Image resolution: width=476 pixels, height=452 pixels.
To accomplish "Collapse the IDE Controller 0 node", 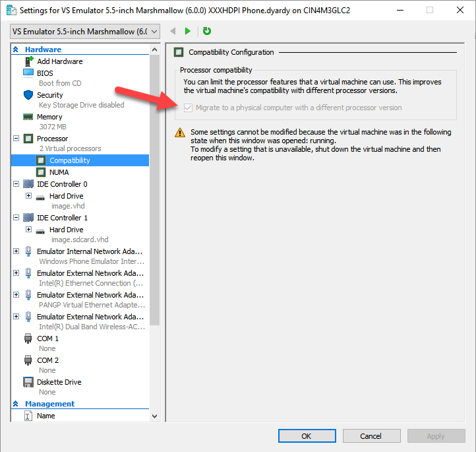I will 16,184.
